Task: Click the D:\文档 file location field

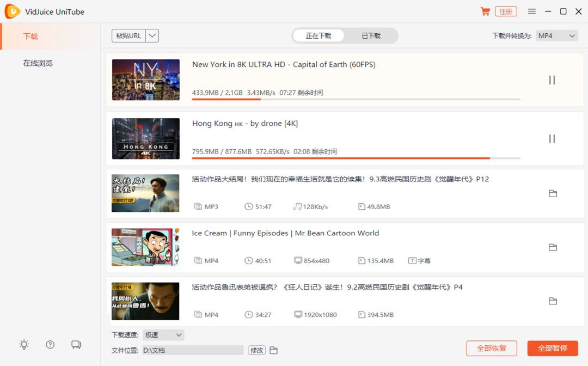Action: (193, 350)
